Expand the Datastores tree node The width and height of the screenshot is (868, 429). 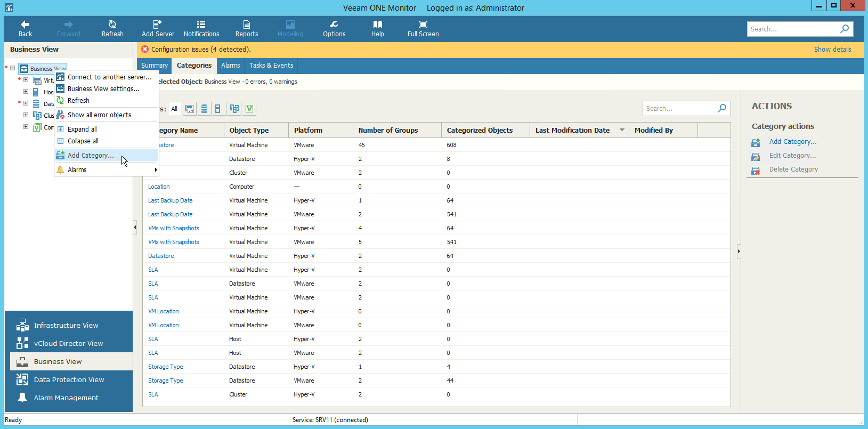[26, 103]
